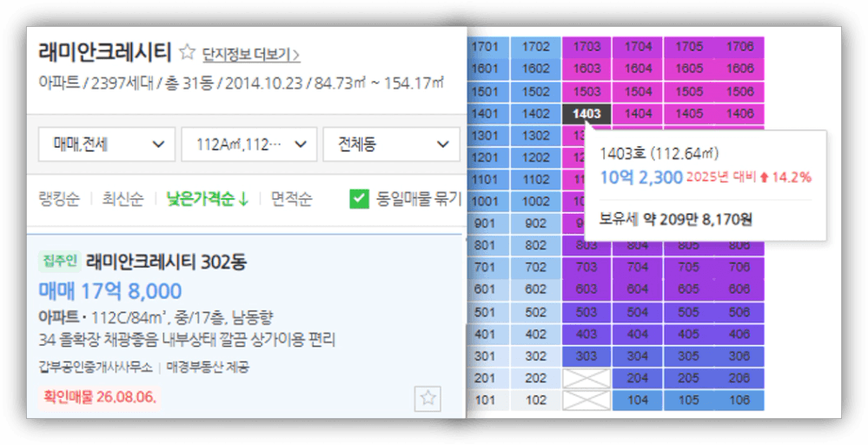The width and height of the screenshot is (868, 445).
Task: Open 단지정보 더보기 link
Action: [x=251, y=54]
